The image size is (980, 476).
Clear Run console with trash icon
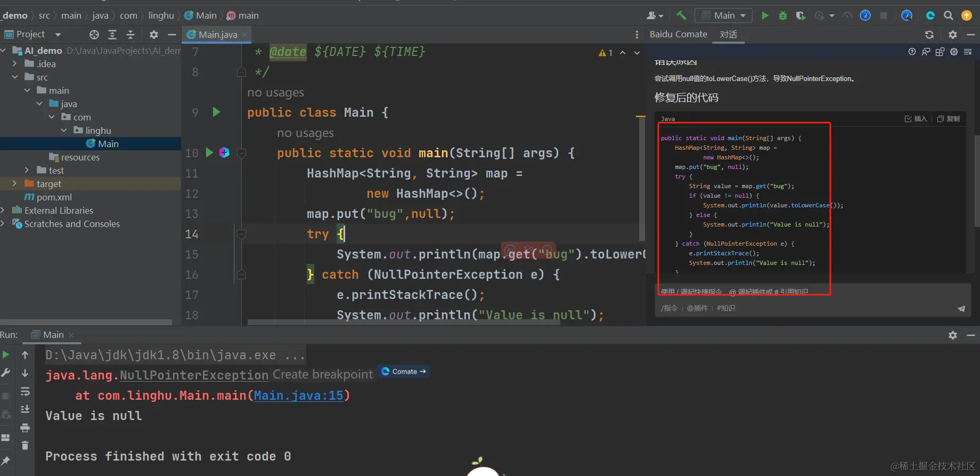pos(25,445)
